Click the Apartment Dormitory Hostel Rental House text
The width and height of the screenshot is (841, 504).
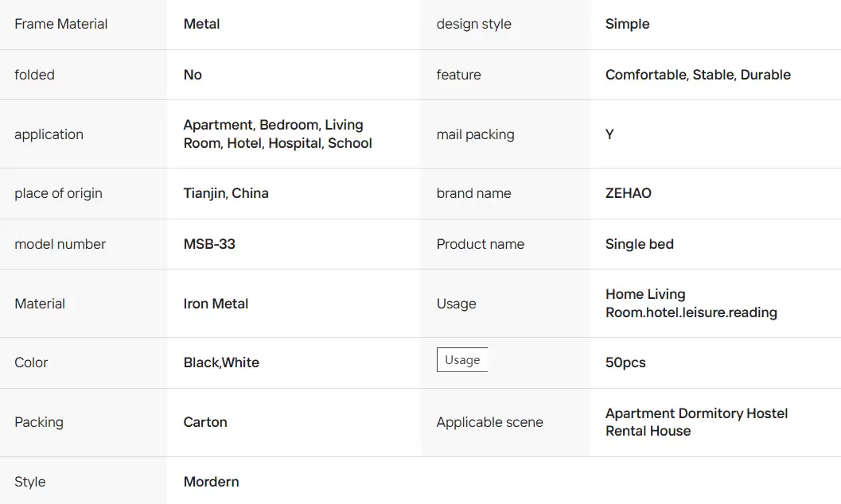(x=697, y=422)
